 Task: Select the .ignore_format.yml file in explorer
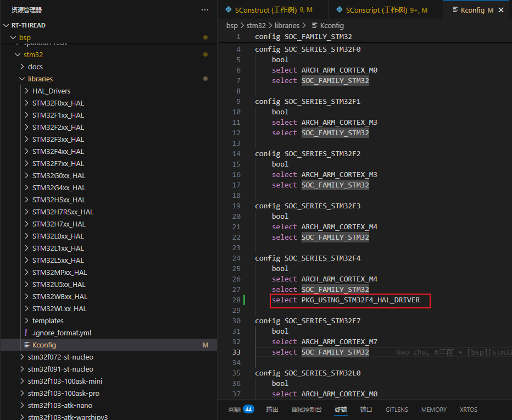62,333
